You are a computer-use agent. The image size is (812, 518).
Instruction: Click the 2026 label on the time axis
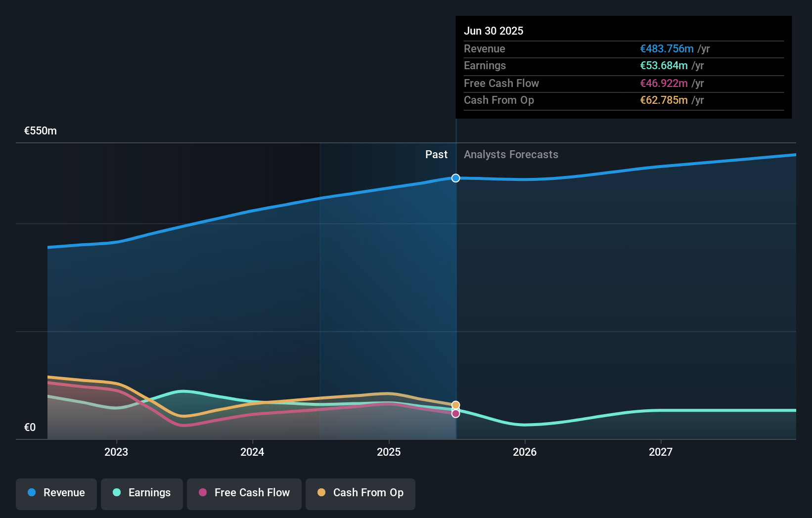click(x=525, y=451)
